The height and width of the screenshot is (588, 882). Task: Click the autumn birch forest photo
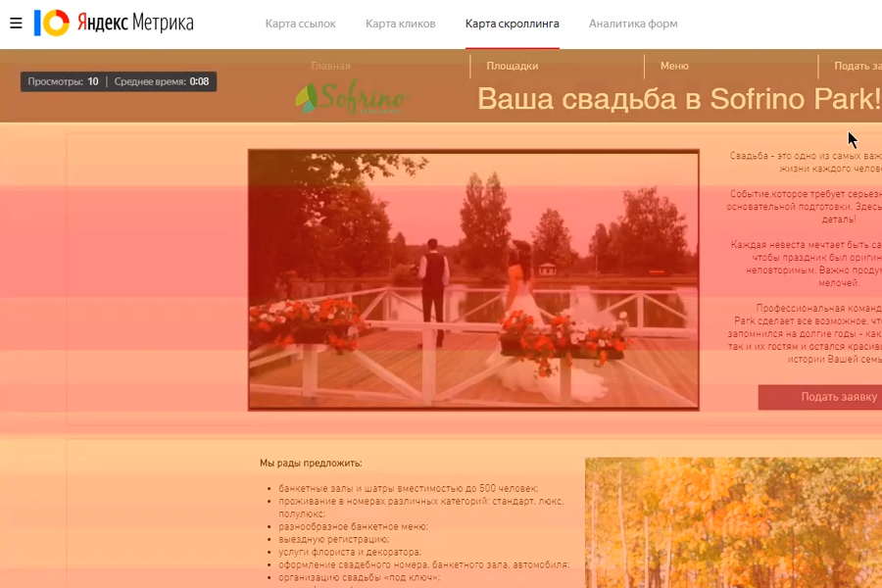(733, 522)
